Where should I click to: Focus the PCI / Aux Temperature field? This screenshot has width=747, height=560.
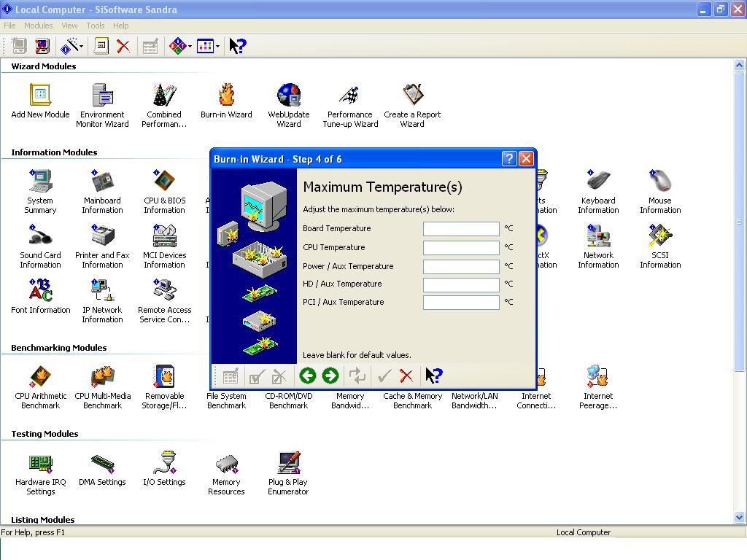461,303
